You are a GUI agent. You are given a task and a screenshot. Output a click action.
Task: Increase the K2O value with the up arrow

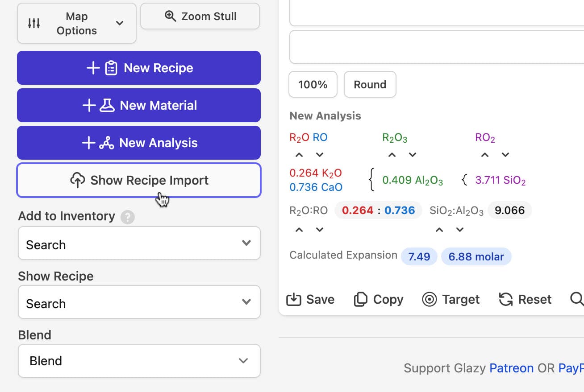(x=299, y=155)
